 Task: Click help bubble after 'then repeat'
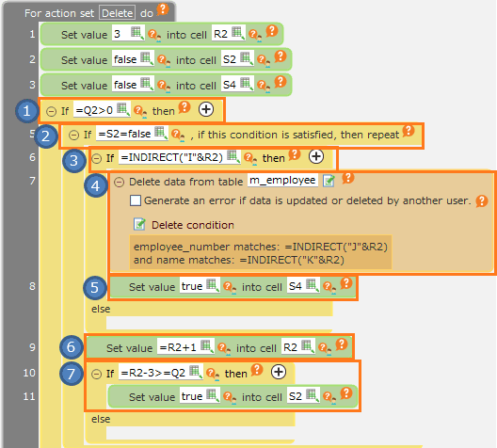click(409, 131)
